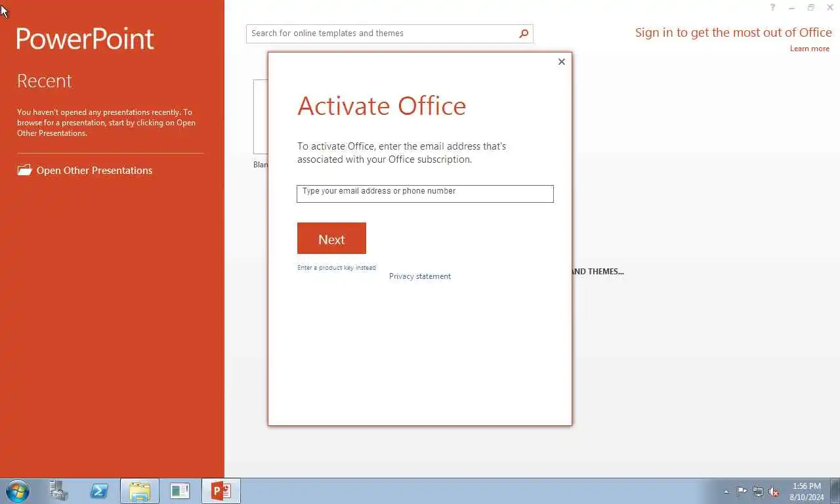Open the Windows Start button
This screenshot has height=504, width=840.
16,491
